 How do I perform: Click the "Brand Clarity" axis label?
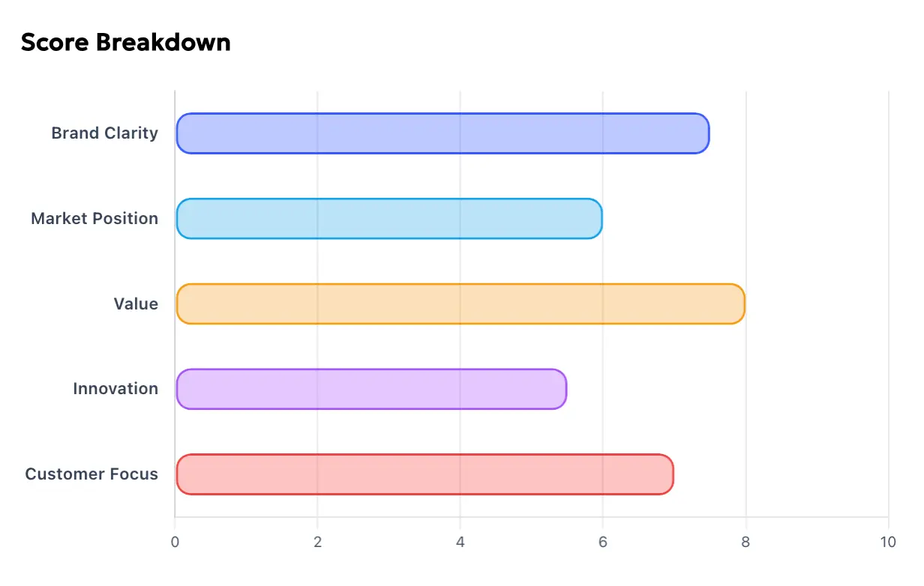pyautogui.click(x=105, y=133)
